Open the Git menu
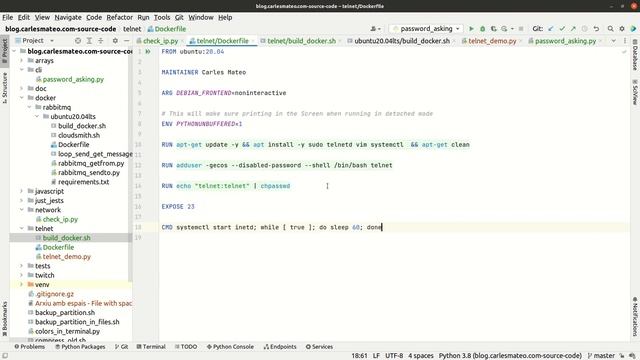640x360 pixels. point(179,17)
